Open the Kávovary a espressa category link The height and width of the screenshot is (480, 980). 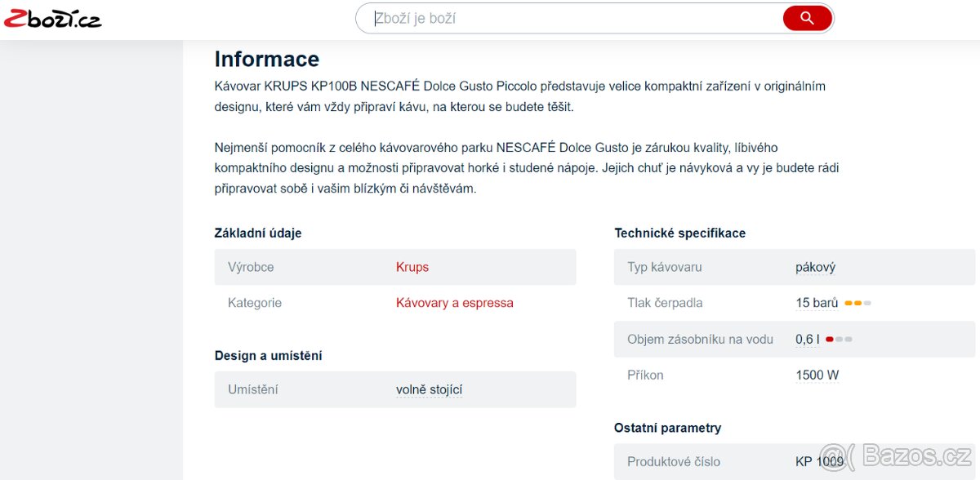pyautogui.click(x=455, y=303)
